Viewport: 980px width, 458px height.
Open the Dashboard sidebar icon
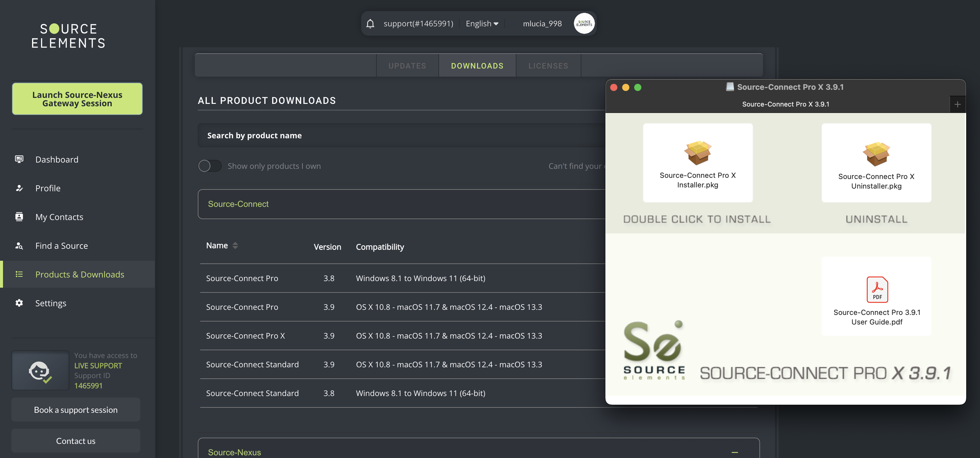[x=19, y=159]
